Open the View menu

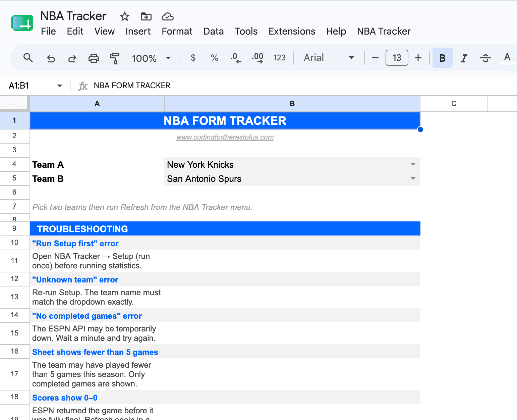pos(105,31)
